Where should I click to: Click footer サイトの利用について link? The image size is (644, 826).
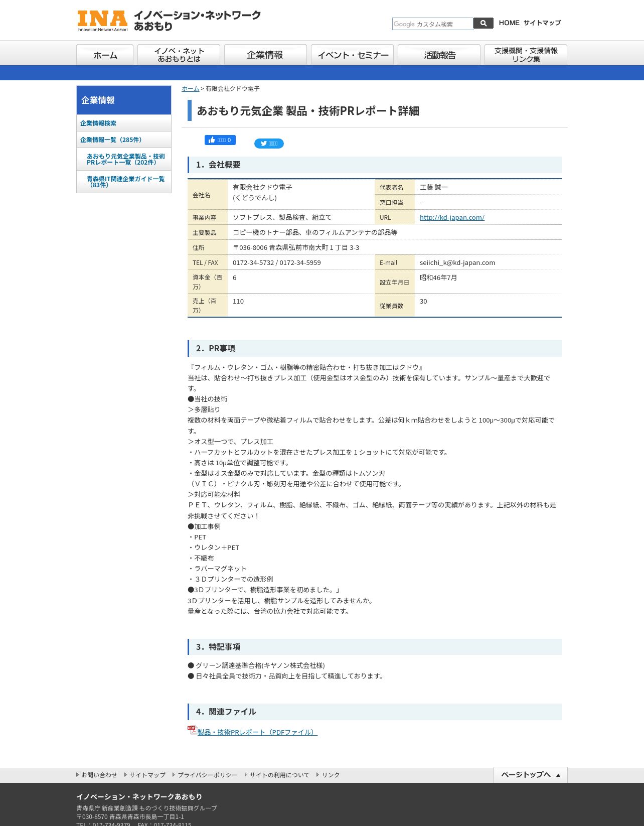(279, 775)
